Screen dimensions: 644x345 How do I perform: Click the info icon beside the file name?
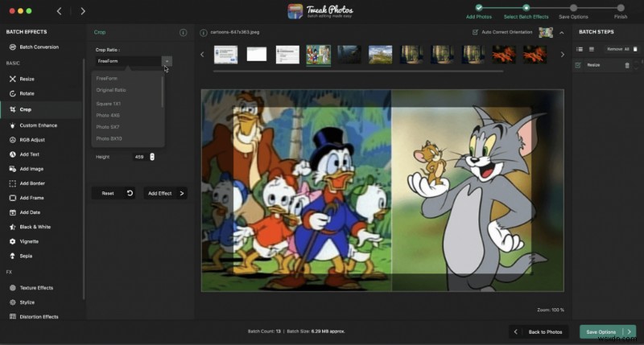203,32
